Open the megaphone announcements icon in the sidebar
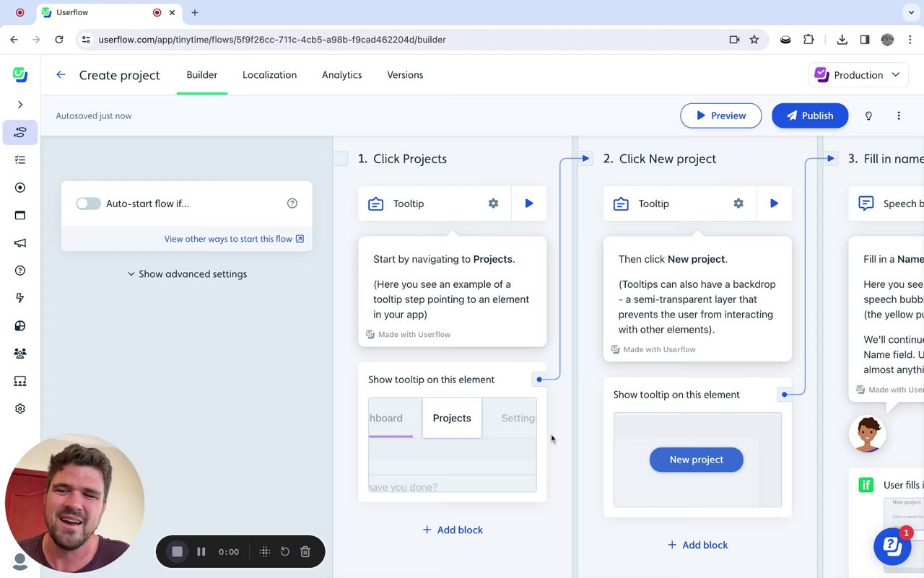This screenshot has height=578, width=924. point(20,243)
